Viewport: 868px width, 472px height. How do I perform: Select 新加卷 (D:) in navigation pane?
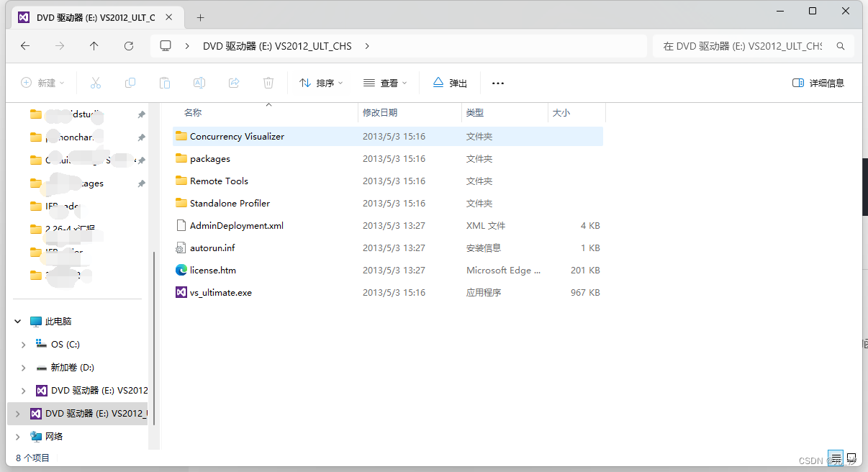click(x=72, y=368)
